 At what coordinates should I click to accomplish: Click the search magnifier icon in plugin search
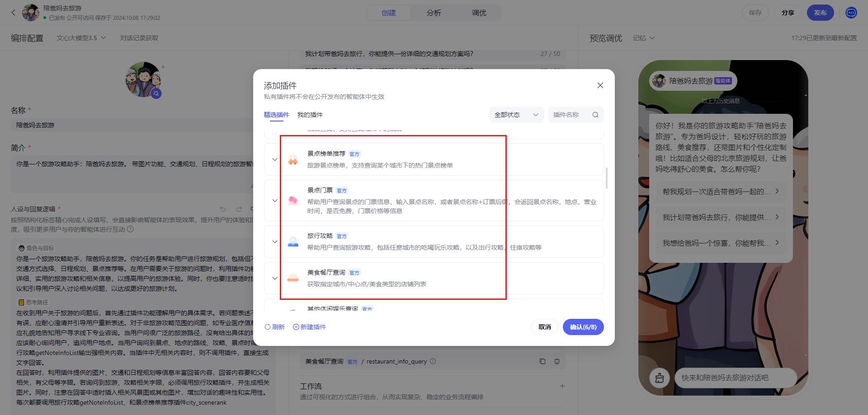click(595, 115)
